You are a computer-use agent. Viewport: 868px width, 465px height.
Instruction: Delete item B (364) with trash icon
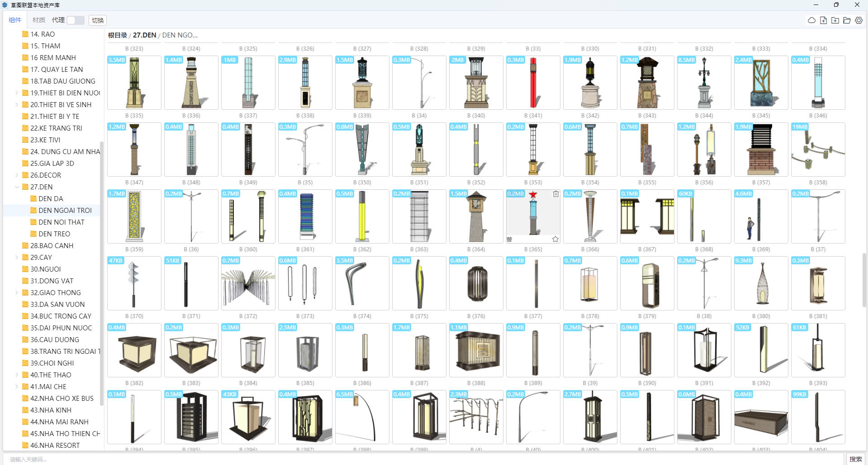pos(555,194)
